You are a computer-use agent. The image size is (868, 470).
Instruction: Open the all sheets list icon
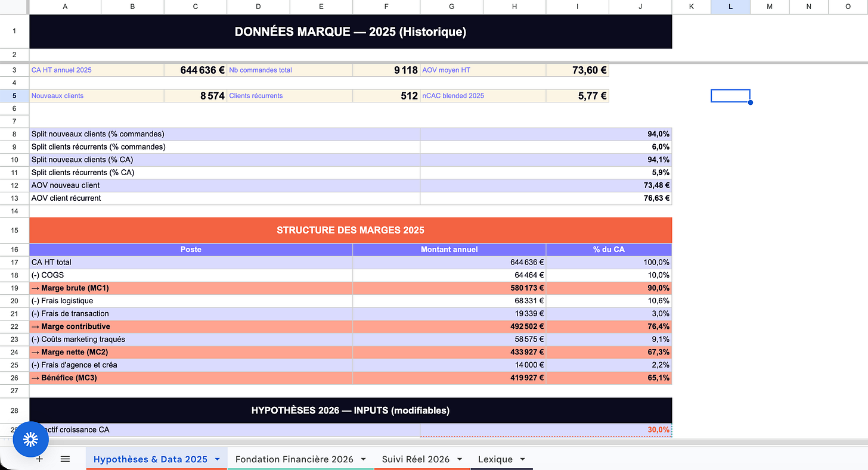click(x=66, y=459)
